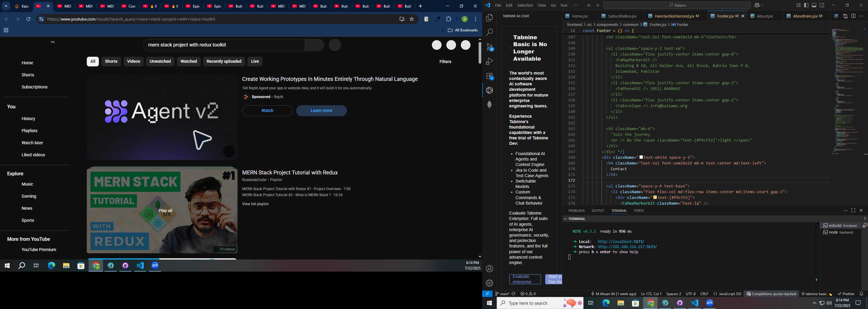Click the Watch button on sponsored result

(x=268, y=111)
